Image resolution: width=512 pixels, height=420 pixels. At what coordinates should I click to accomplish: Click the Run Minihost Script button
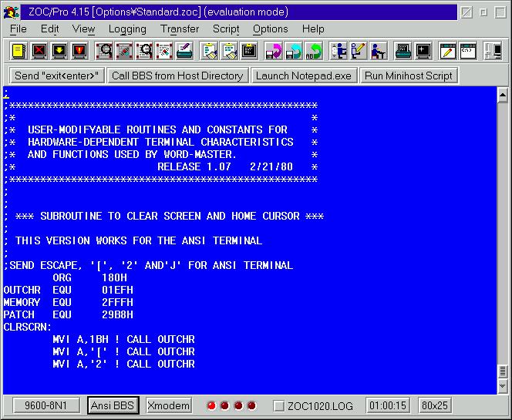click(409, 76)
